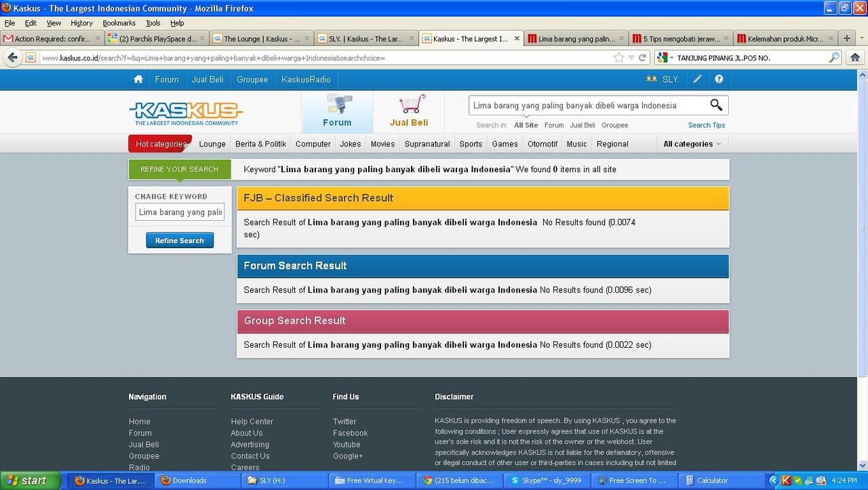Open the SLY (H:) folder taskbar item
Viewport: 868px width, 490px height.
[x=285, y=481]
